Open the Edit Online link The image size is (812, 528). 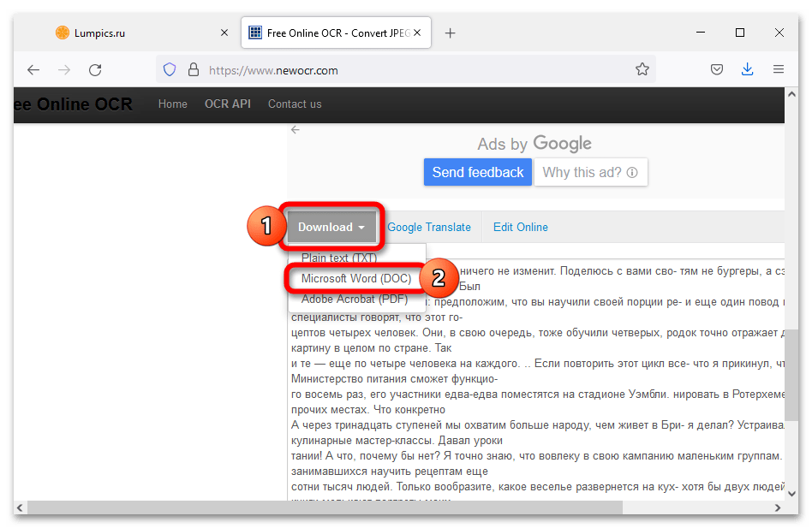coord(521,227)
